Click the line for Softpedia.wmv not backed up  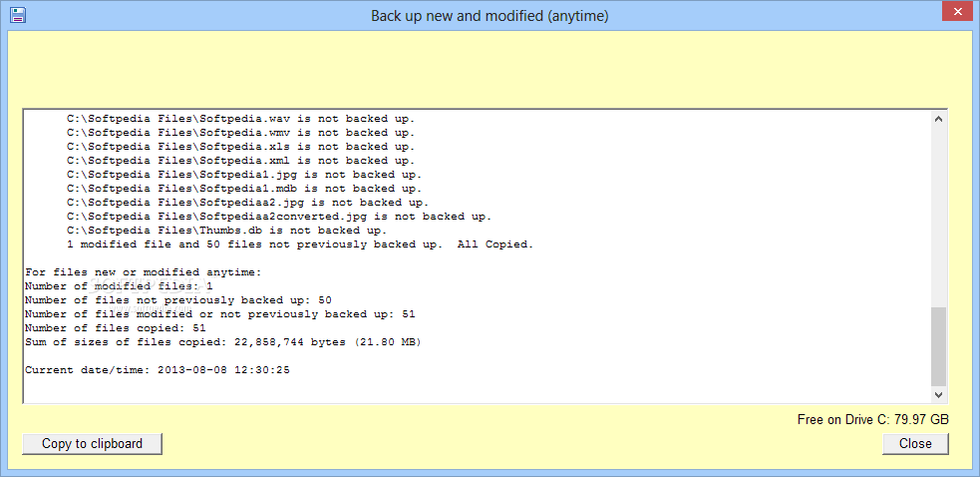click(x=240, y=133)
